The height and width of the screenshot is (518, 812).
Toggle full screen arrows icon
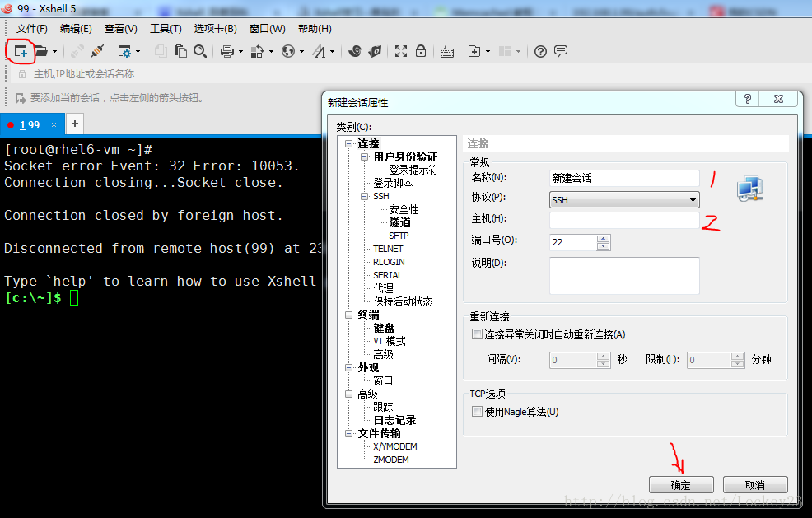[x=401, y=51]
